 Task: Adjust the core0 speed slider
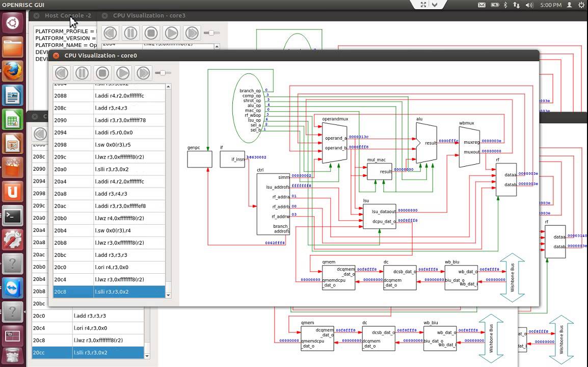pos(163,73)
